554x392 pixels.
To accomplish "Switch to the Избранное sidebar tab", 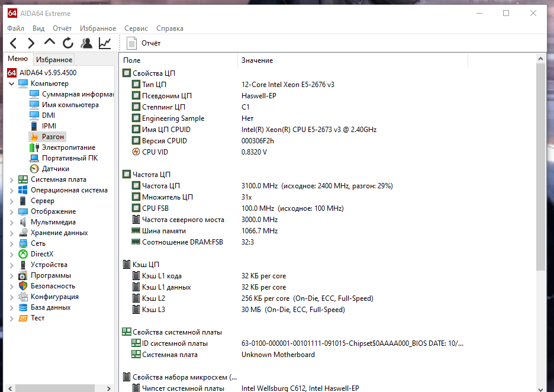I will pos(54,59).
